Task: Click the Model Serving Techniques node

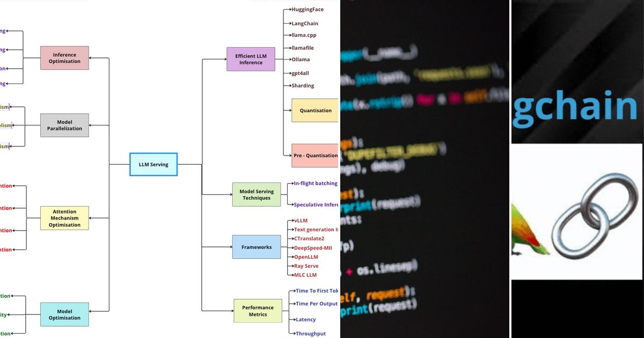Action: [257, 194]
